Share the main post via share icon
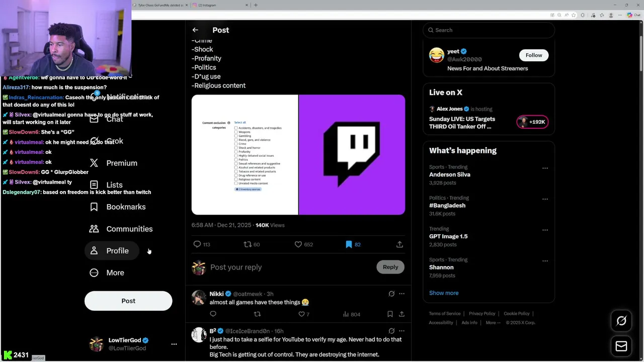 click(399, 244)
